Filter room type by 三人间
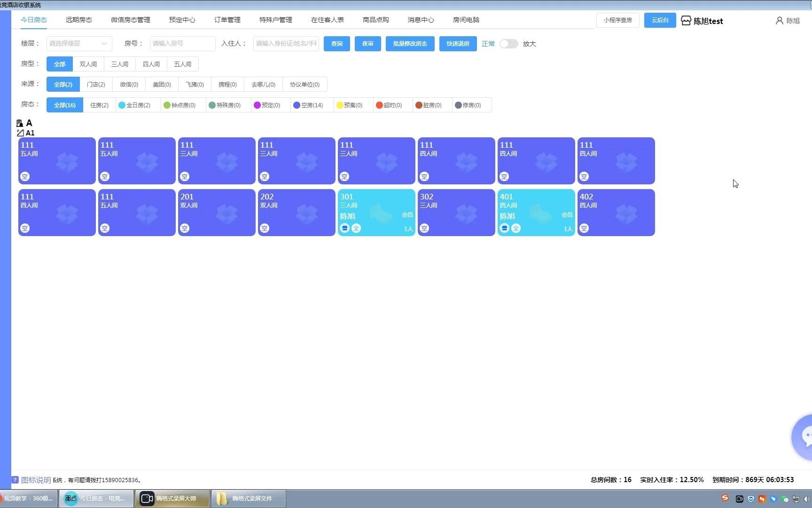Image resolution: width=812 pixels, height=508 pixels. click(120, 64)
